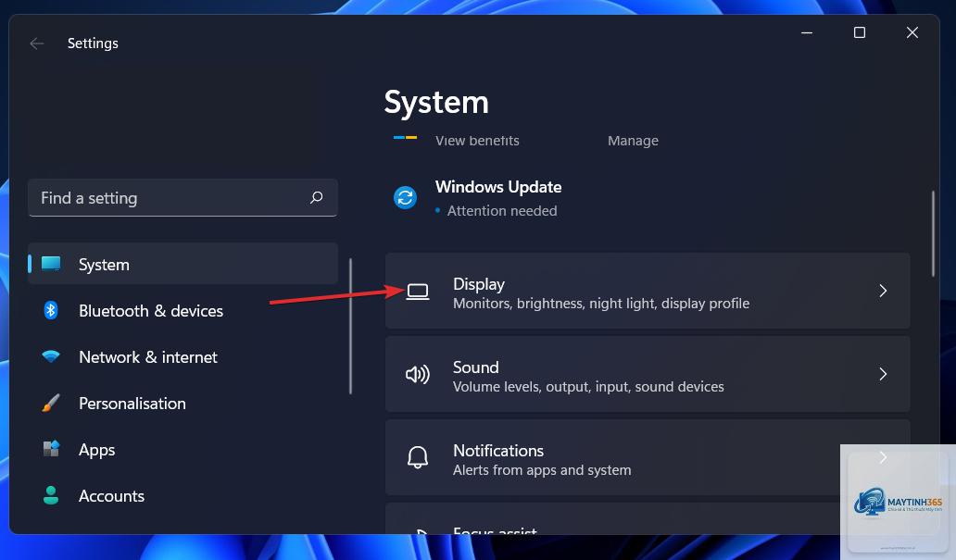Click the Wi-Fi network icon in sidebar

pyautogui.click(x=51, y=356)
